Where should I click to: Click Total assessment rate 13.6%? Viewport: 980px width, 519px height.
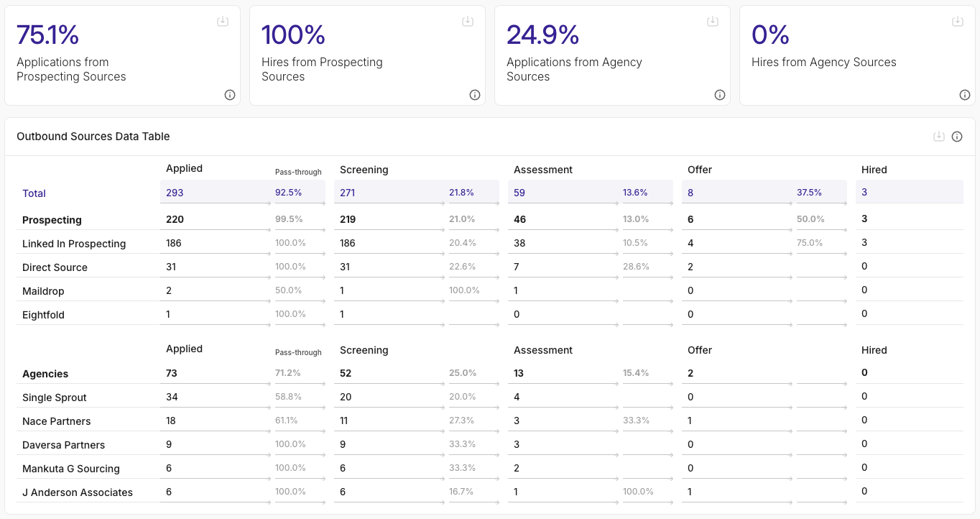coord(635,193)
